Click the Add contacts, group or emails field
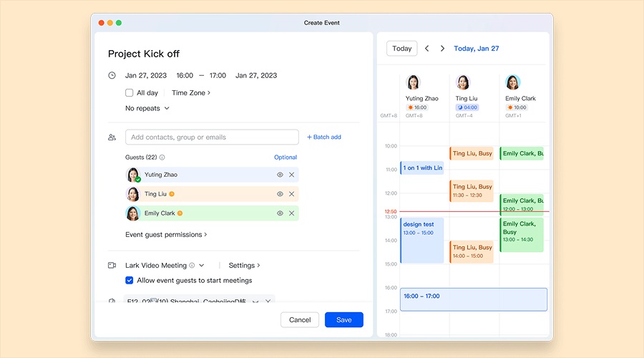The height and width of the screenshot is (358, 644). point(212,137)
